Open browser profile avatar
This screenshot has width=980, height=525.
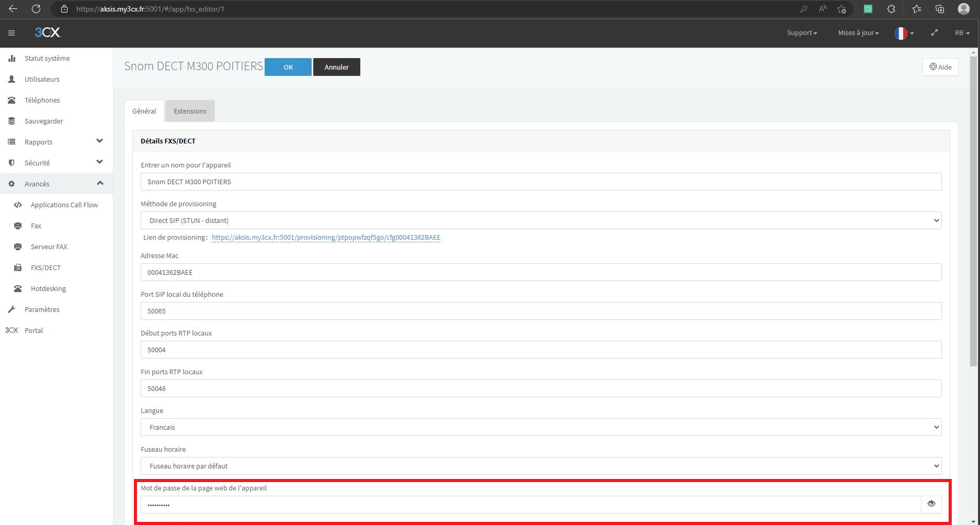(x=964, y=9)
